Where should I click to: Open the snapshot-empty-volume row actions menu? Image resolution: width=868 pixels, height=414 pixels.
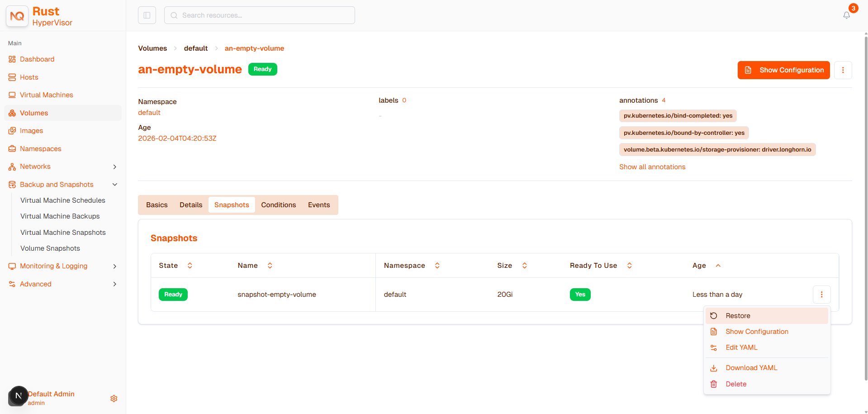pyautogui.click(x=821, y=295)
